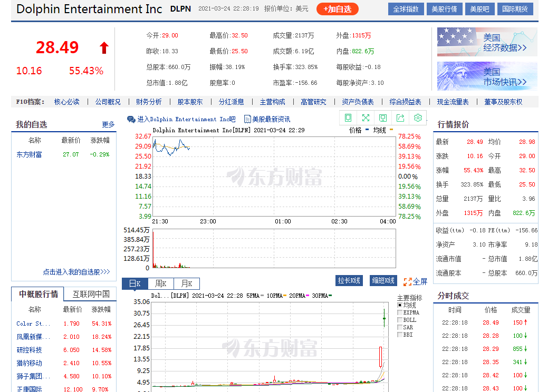Open chart settings gear icon
This screenshot has width=557, height=392.
[x=418, y=118]
